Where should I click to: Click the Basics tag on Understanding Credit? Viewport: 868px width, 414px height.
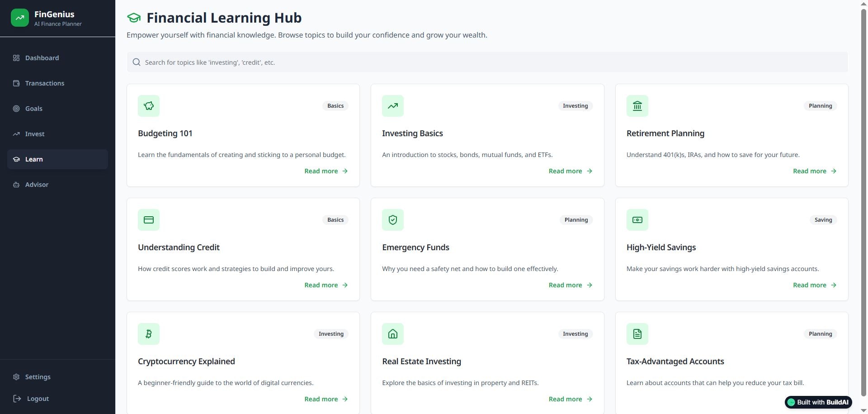[x=335, y=220]
